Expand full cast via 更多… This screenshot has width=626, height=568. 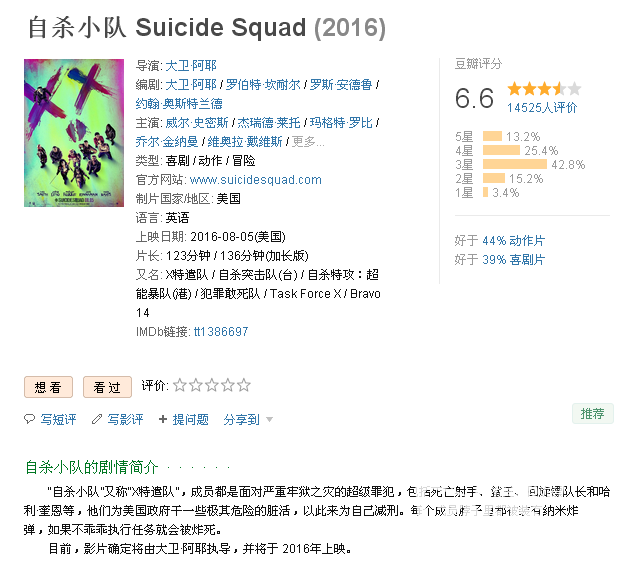click(x=308, y=142)
